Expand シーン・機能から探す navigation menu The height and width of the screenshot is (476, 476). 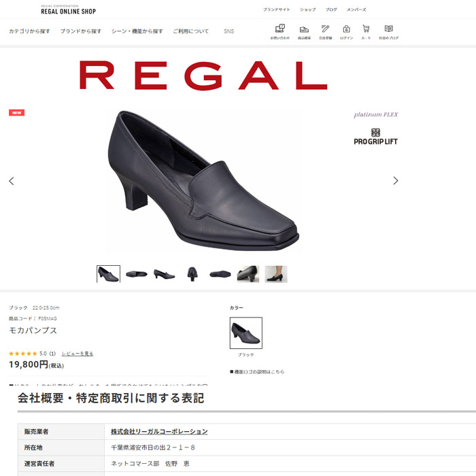tap(137, 31)
